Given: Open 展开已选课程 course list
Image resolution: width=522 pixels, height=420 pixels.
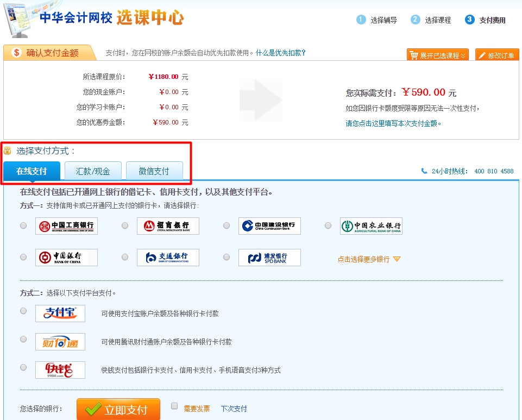Looking at the screenshot, I should [x=437, y=54].
